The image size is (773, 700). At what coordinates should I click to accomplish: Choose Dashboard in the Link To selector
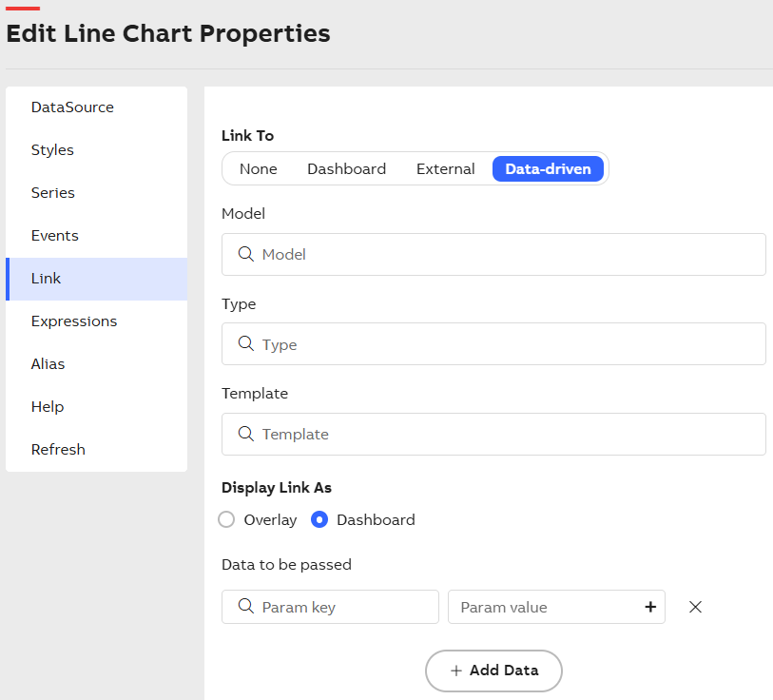pos(346,169)
